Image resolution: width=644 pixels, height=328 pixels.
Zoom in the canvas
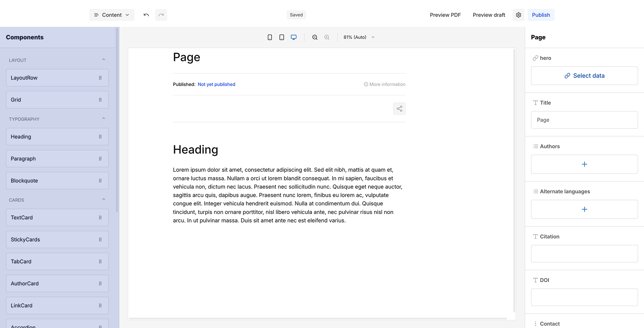(327, 37)
